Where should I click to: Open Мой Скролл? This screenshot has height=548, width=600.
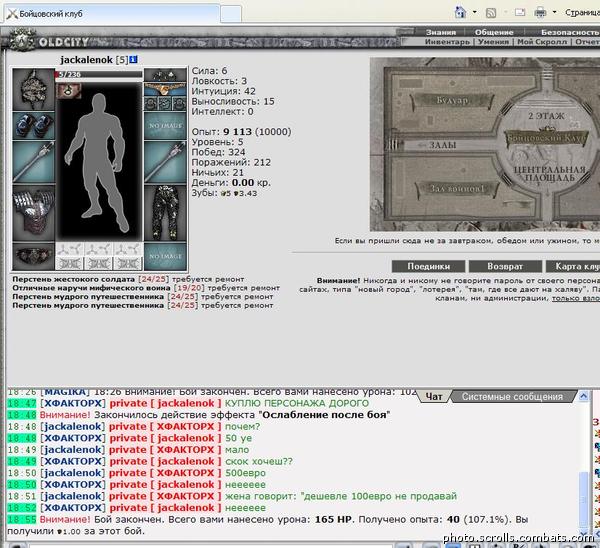[x=542, y=42]
